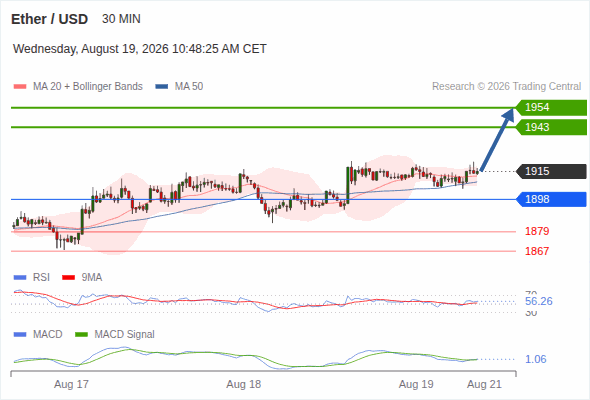Click the 1.06 MACD value label
Viewport: 590px width, 400px height.
point(535,359)
